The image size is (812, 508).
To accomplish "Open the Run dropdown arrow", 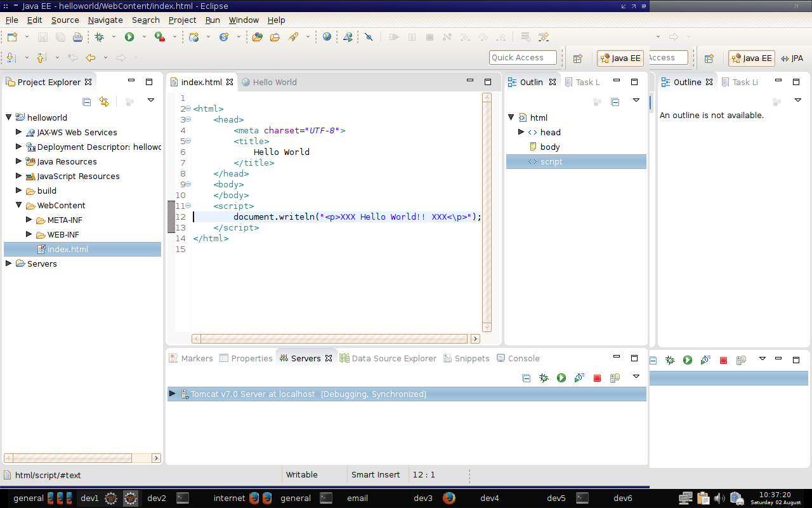I will [144, 37].
